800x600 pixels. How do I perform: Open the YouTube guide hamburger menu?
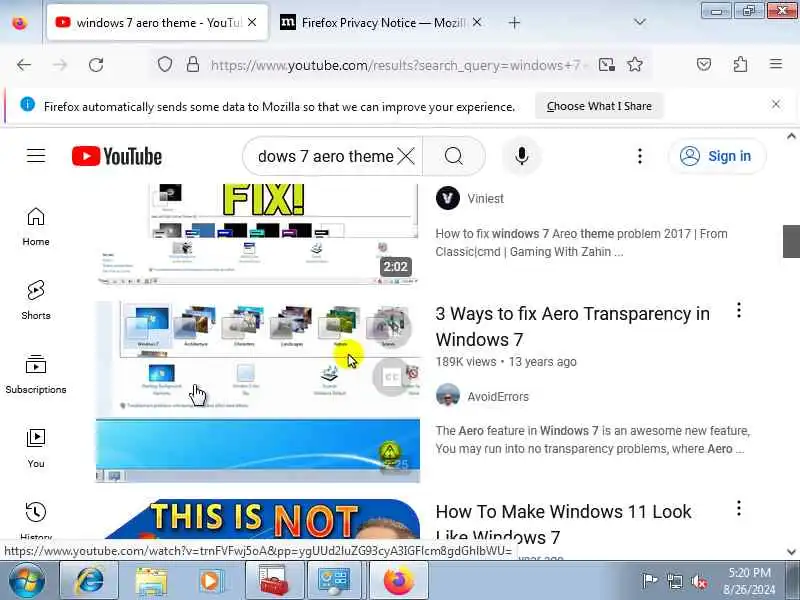36,156
